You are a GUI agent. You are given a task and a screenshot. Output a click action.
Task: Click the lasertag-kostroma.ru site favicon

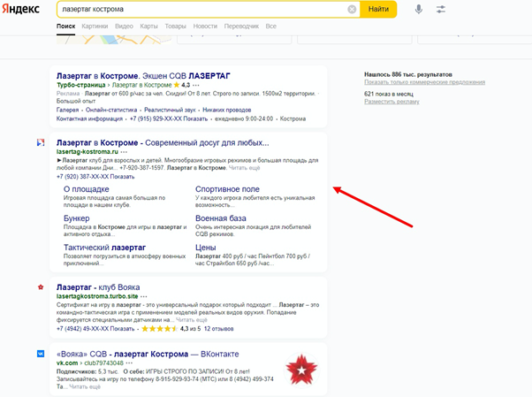(40, 142)
